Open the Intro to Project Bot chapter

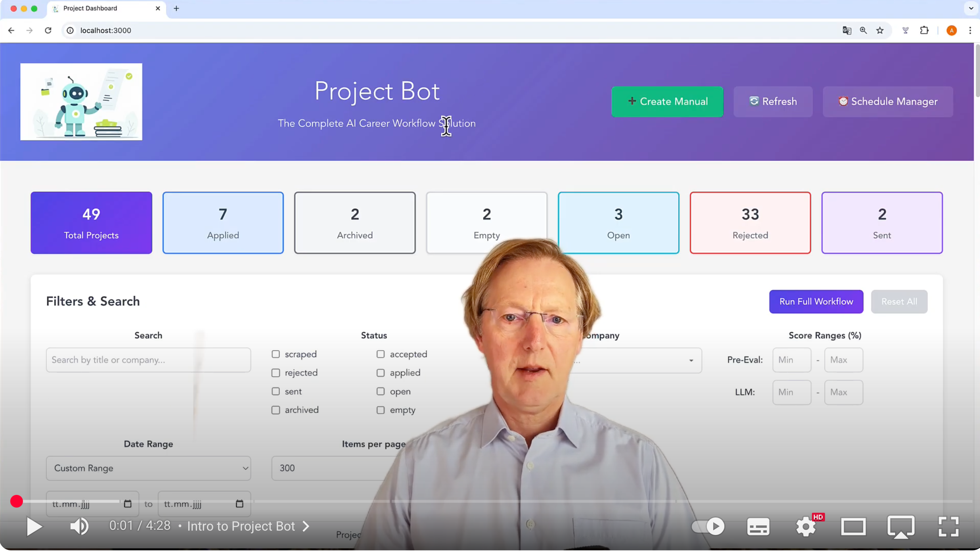click(248, 526)
